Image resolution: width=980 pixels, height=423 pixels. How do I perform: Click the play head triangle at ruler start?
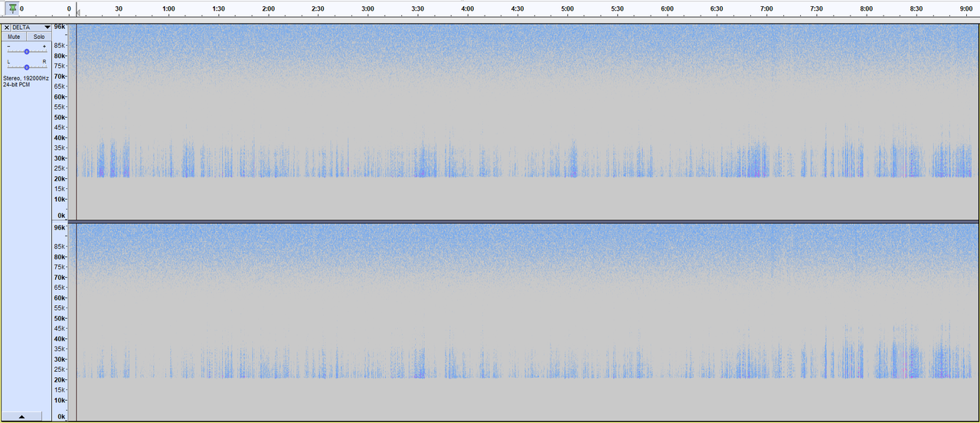point(77,11)
